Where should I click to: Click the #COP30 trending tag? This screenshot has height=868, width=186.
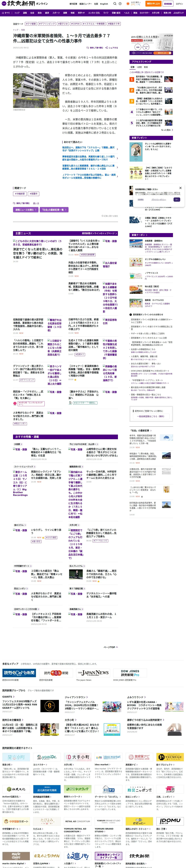point(75,24)
